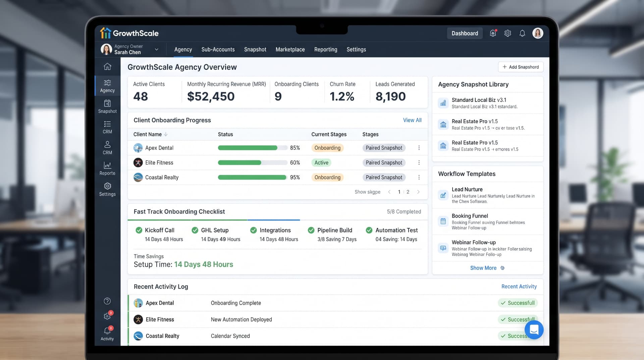The image size is (644, 360).
Task: Click the Elite Fitness 60% progress bar
Action: point(252,163)
